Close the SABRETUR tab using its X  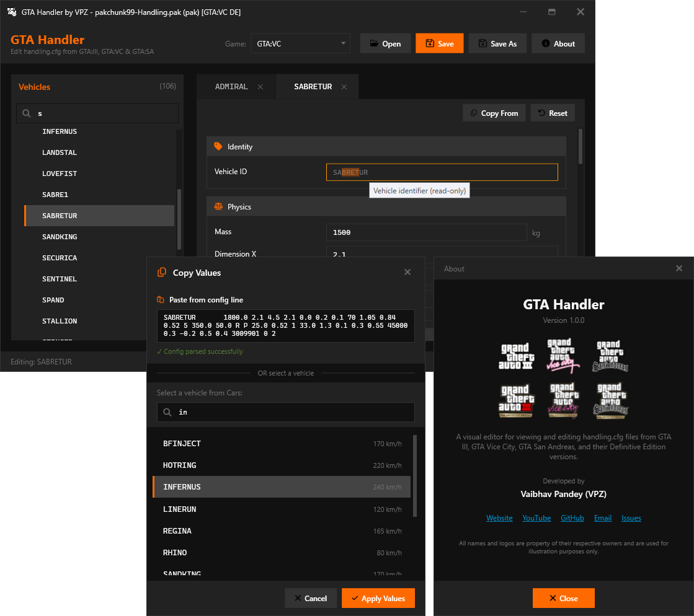[x=344, y=87]
